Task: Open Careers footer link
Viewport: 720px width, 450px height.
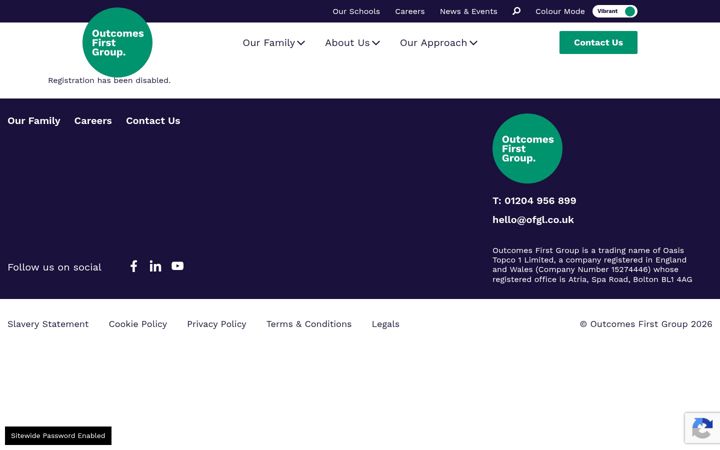Action: tap(93, 121)
